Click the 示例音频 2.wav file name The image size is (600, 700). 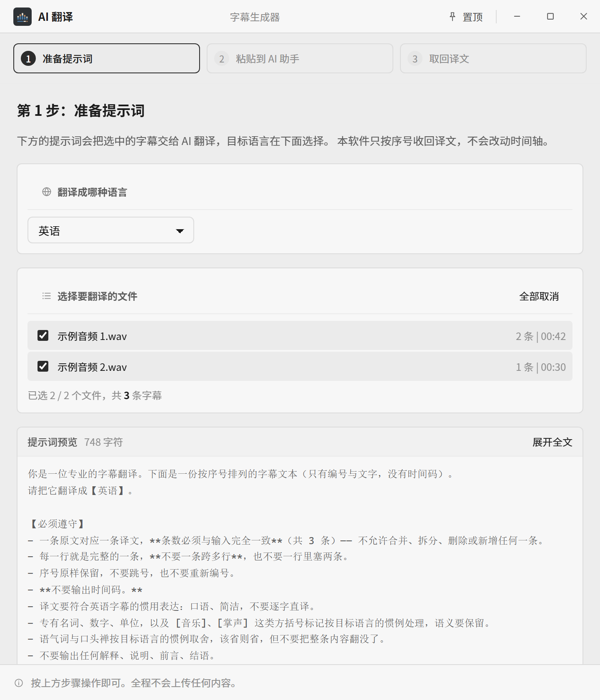point(92,367)
